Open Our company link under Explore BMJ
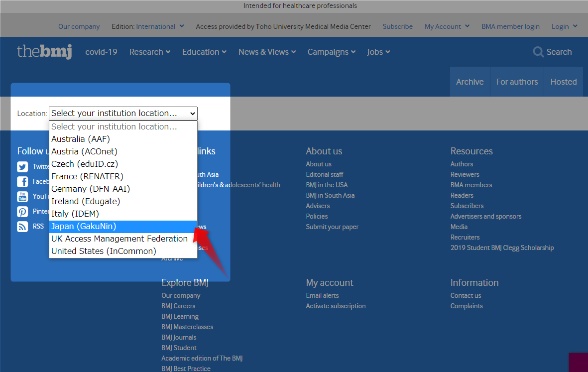588x372 pixels. point(181,295)
